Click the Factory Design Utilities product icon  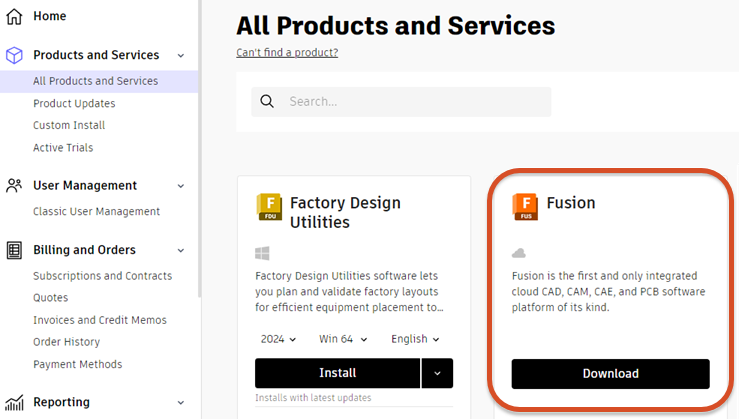pyautogui.click(x=269, y=206)
